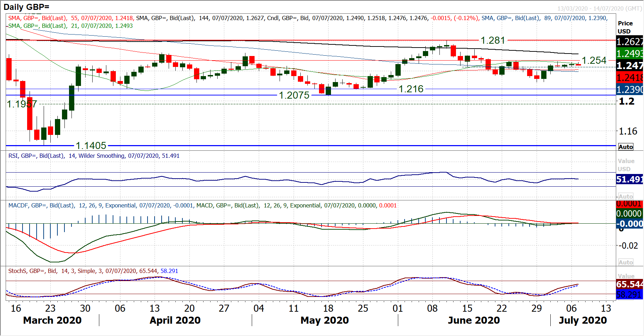Select the 1.1405 low level label
The image size is (644, 336).
[91, 145]
